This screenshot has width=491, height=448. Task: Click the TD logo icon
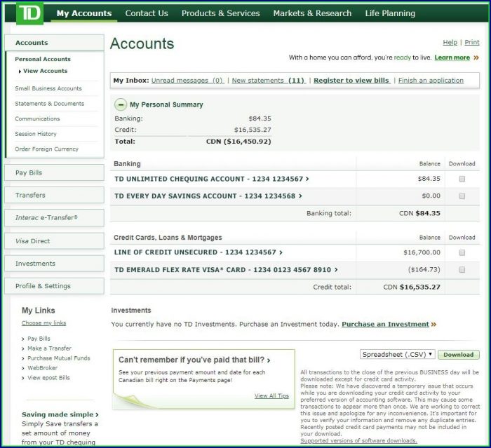[29, 13]
